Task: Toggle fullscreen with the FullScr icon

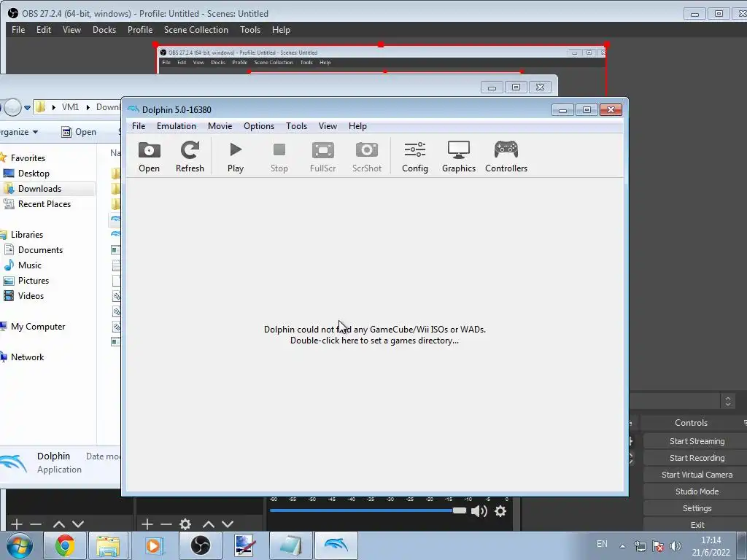Action: click(323, 157)
